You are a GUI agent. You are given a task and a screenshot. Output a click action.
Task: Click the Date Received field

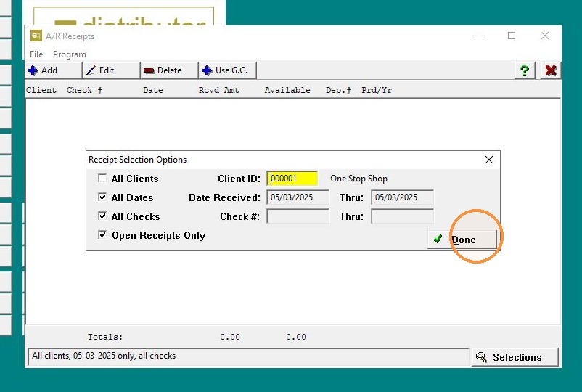(x=298, y=197)
